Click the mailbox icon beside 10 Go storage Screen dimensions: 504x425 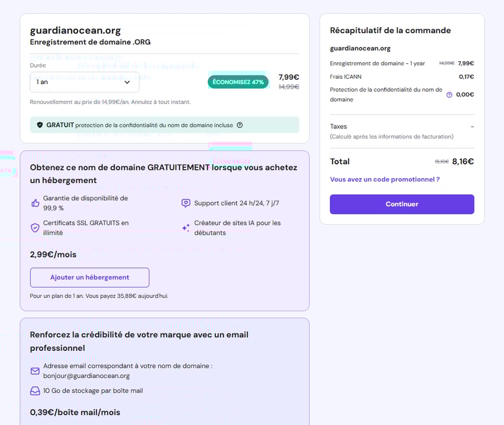34,391
